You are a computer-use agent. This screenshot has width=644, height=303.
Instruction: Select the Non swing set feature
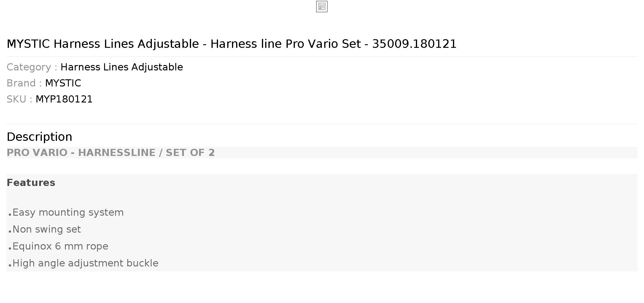click(47, 230)
